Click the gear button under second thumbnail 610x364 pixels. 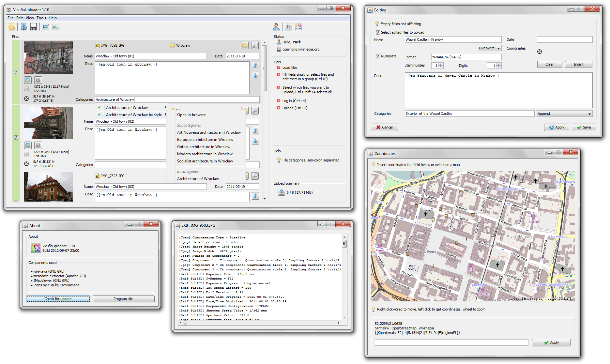pos(38,145)
